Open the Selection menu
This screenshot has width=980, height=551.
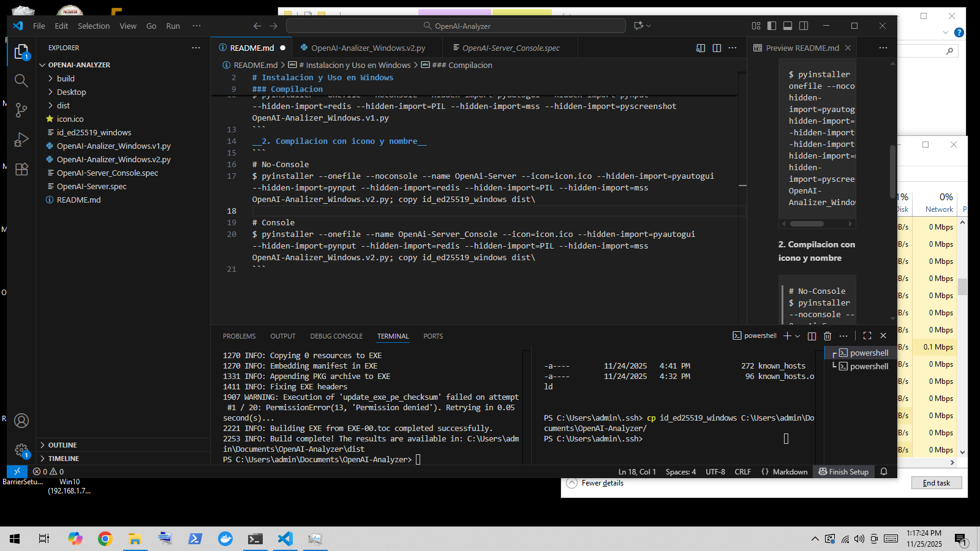pyautogui.click(x=94, y=26)
